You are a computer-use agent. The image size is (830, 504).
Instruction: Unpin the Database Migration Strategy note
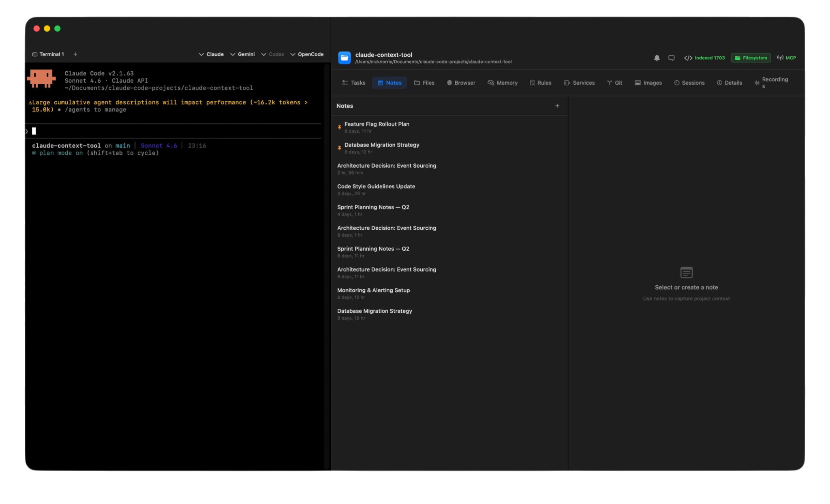(x=340, y=147)
